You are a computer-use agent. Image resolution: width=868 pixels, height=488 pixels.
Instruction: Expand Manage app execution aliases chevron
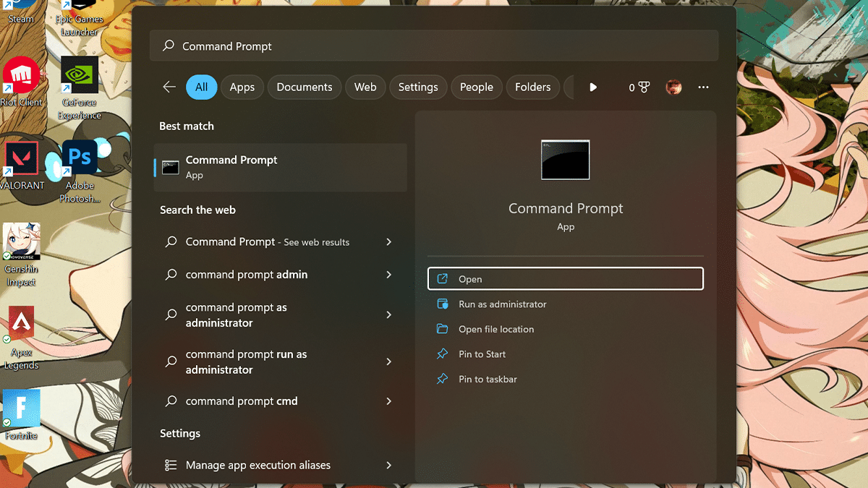(x=388, y=466)
